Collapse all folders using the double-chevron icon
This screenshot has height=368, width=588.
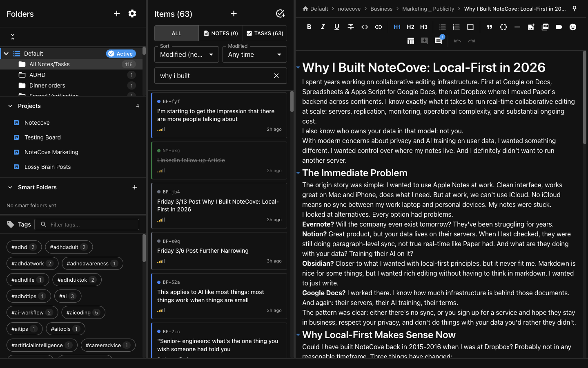[x=13, y=37]
